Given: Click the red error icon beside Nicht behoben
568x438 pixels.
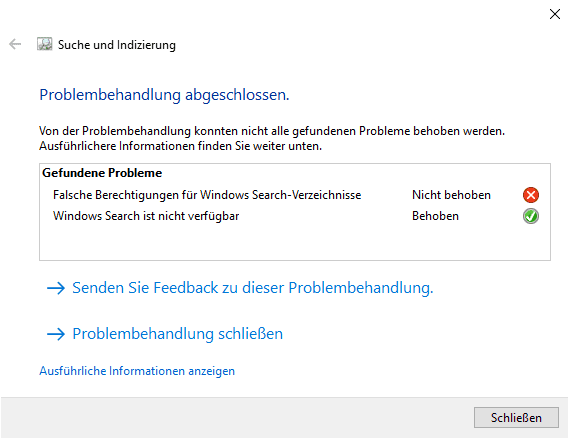Looking at the screenshot, I should (531, 195).
